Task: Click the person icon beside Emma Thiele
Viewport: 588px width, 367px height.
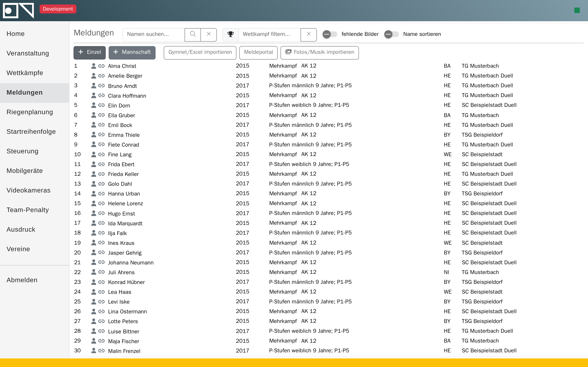Action: (94, 135)
